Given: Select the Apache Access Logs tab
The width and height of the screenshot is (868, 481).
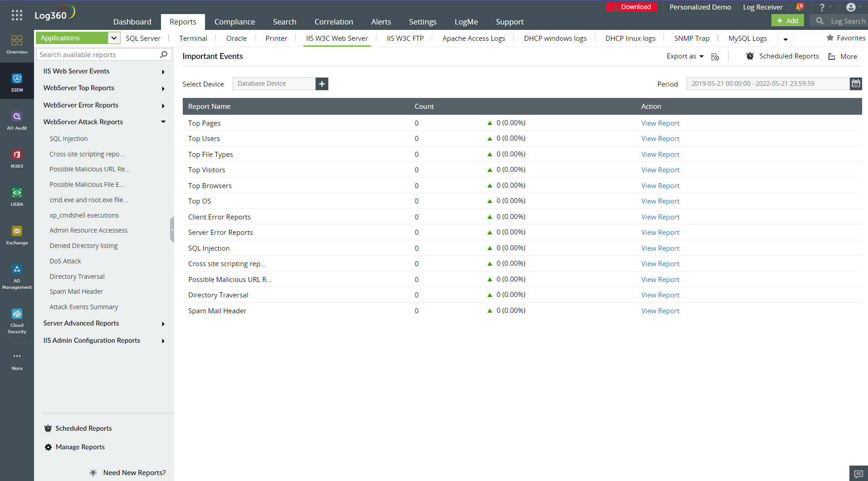Looking at the screenshot, I should [x=473, y=39].
